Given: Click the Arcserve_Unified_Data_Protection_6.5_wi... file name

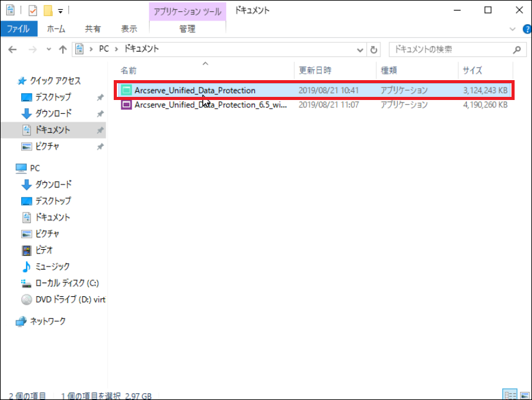Looking at the screenshot, I should coord(211,105).
